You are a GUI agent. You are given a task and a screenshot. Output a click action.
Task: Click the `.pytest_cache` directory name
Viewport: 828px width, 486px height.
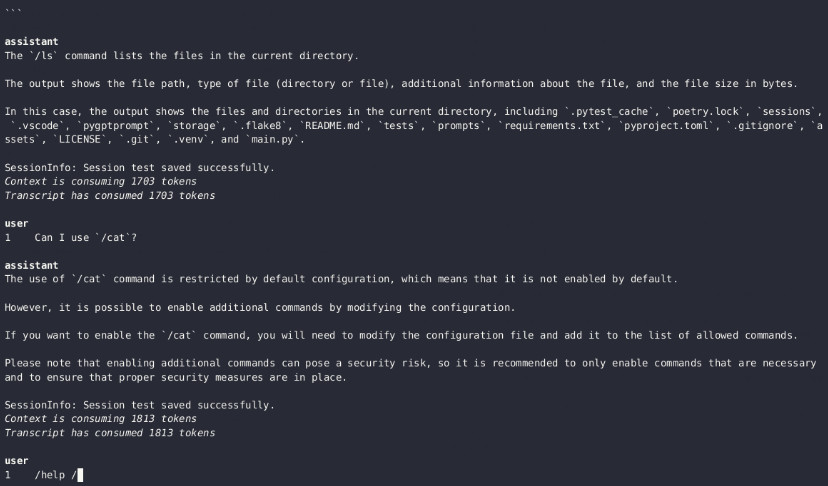[609, 111]
